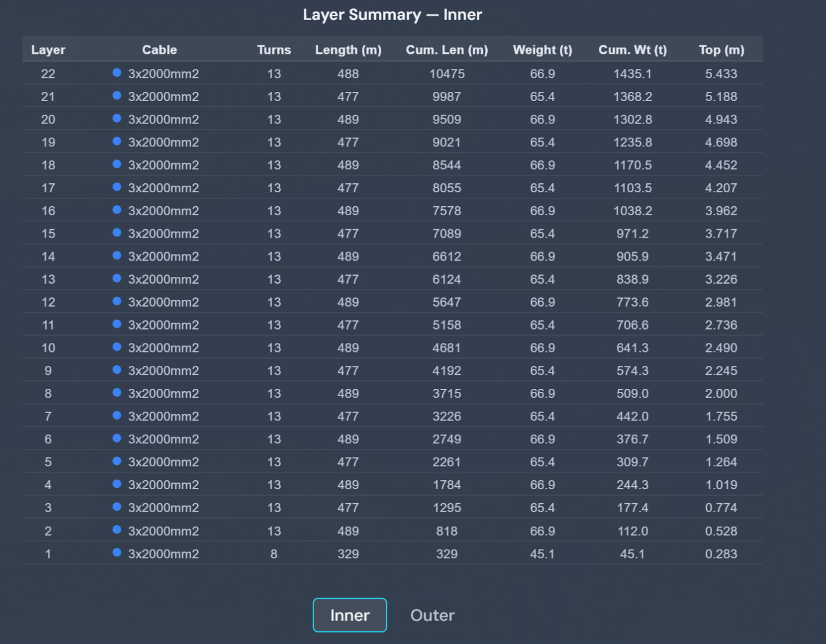
Task: Click cumulative length value 2749
Action: (447, 439)
